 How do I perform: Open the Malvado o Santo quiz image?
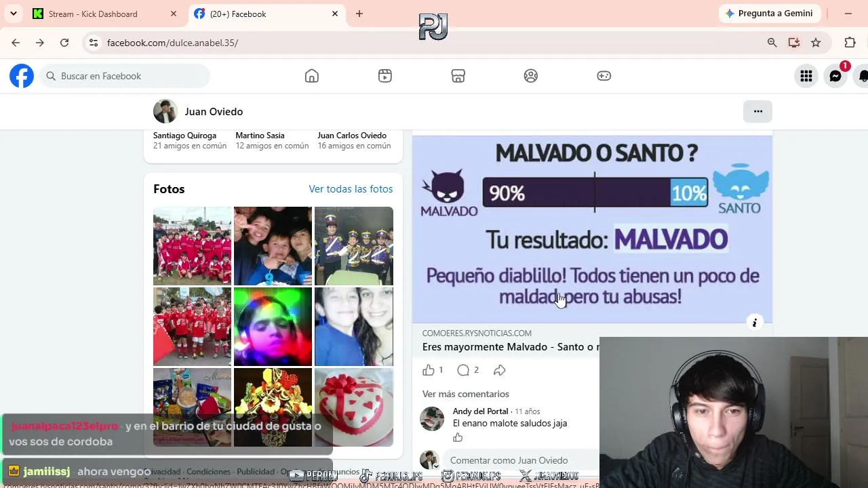(592, 229)
